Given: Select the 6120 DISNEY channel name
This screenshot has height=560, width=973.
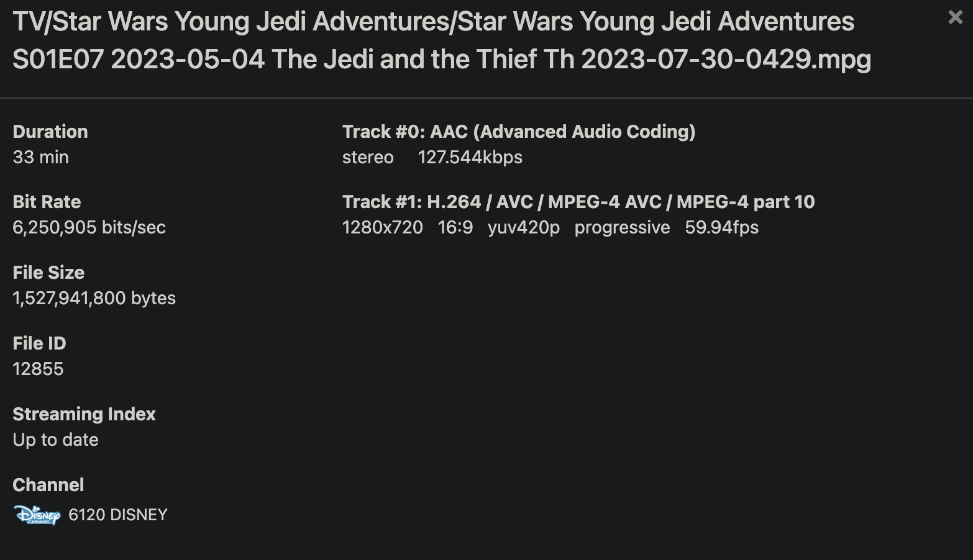Looking at the screenshot, I should (118, 515).
